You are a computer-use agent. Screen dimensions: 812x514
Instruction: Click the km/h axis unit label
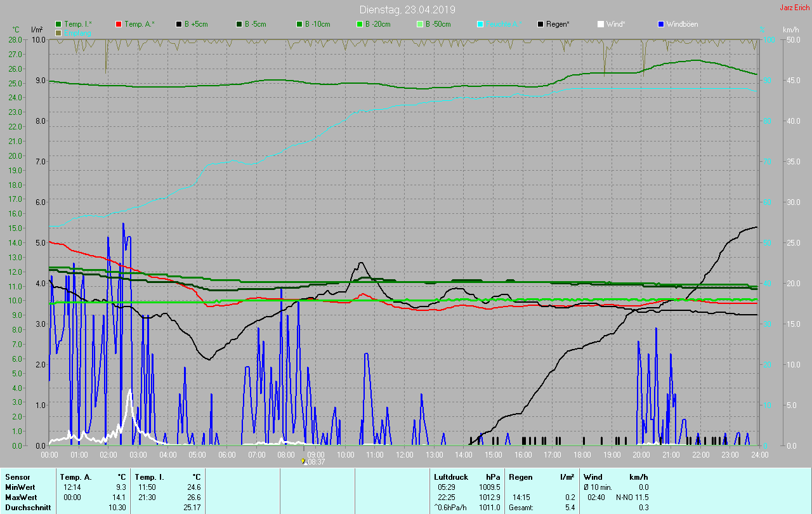coord(790,30)
